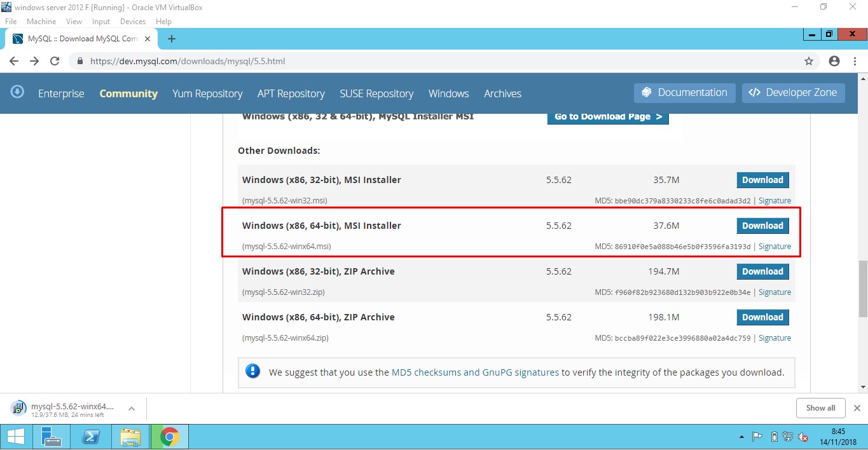Go back with the browser back arrow
Viewport: 868px width, 450px height.
pos(14,61)
